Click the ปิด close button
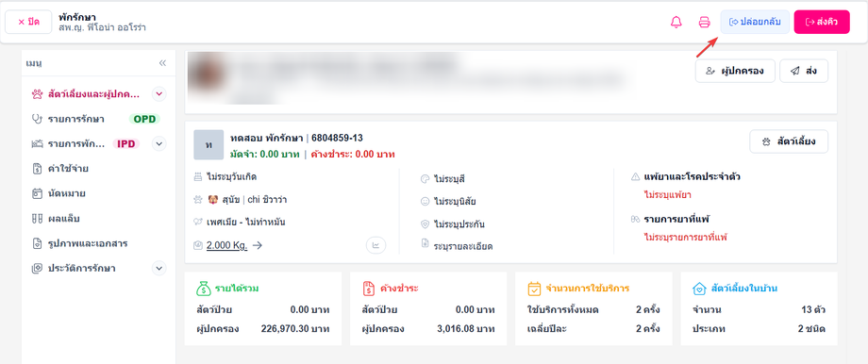This screenshot has height=364, width=868. tap(29, 22)
